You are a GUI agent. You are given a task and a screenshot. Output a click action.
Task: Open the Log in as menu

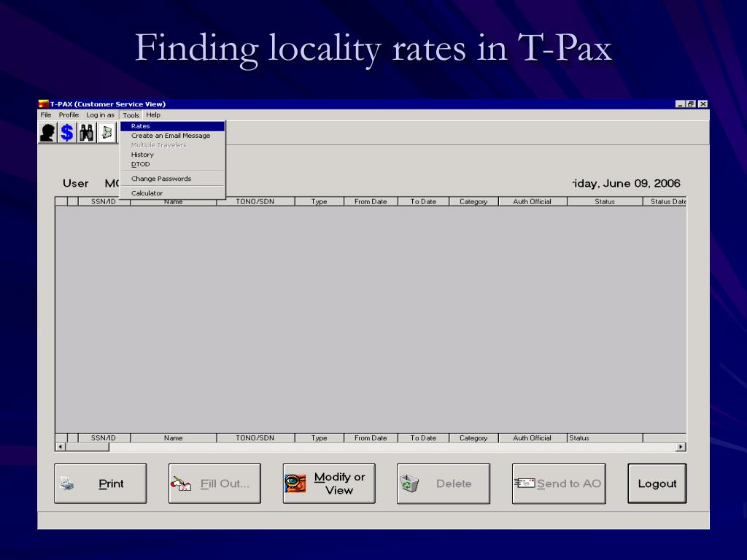100,114
